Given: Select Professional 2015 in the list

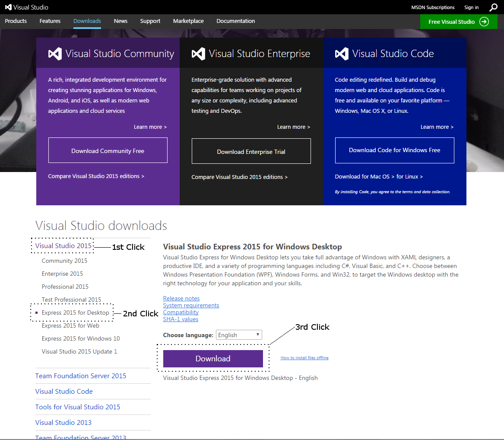Looking at the screenshot, I should coord(65,287).
